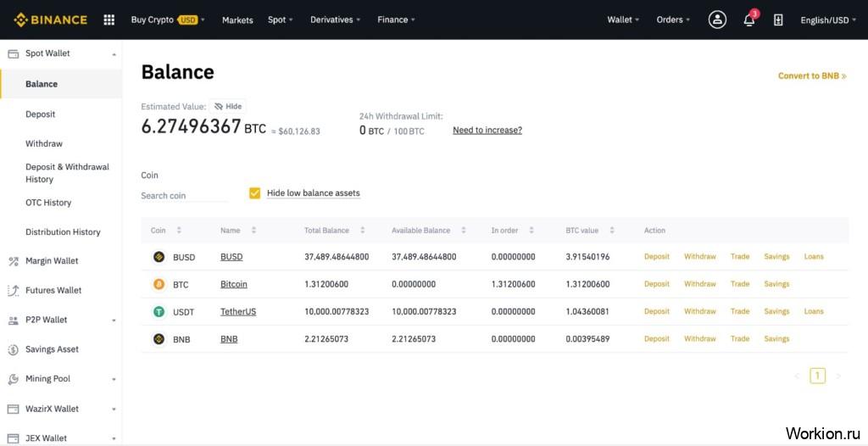Open the Spot dropdown menu
868x446 pixels.
[280, 20]
